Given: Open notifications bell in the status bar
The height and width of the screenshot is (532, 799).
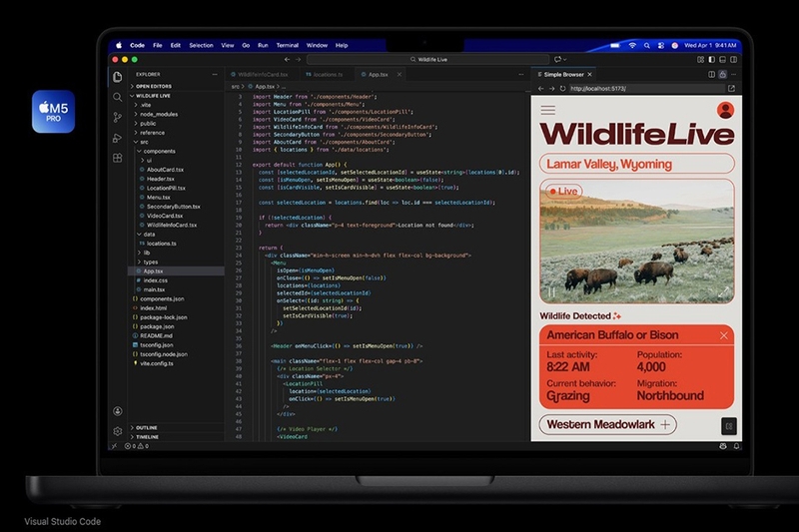Looking at the screenshot, I should 736,446.
